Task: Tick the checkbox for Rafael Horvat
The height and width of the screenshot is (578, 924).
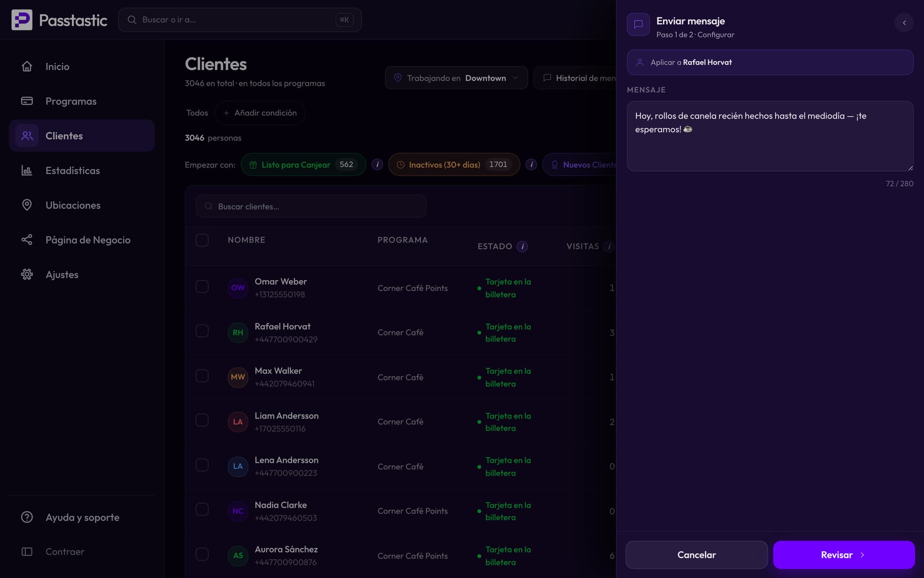Action: click(x=202, y=331)
